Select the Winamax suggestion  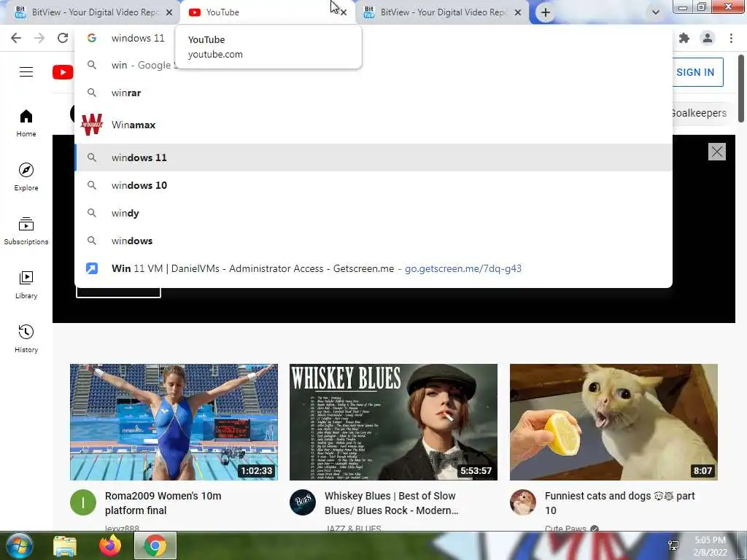pos(373,125)
